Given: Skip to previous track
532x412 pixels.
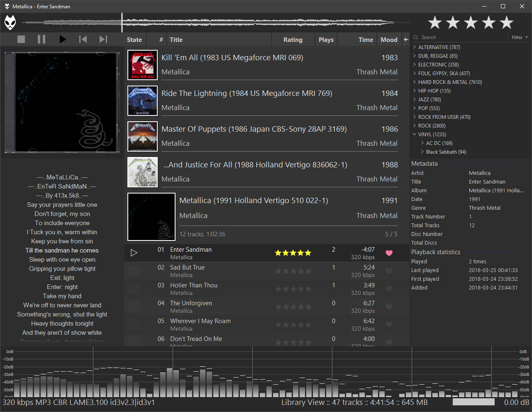Looking at the screenshot, I should click(83, 39).
